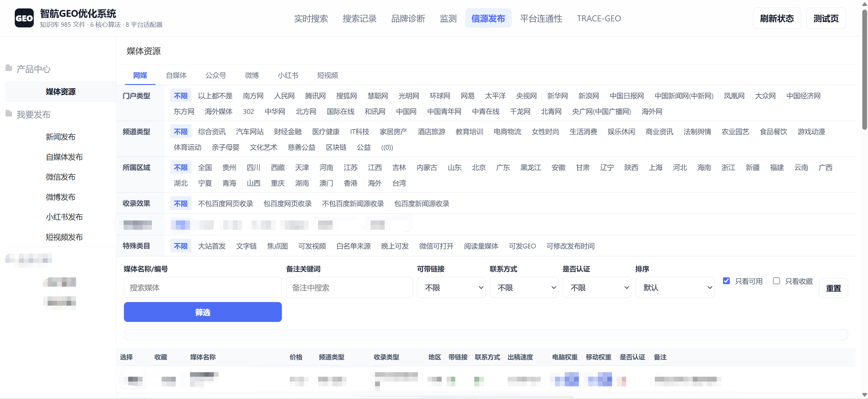Click the 电脑权重 column header
The width and height of the screenshot is (868, 399).
(564, 357)
